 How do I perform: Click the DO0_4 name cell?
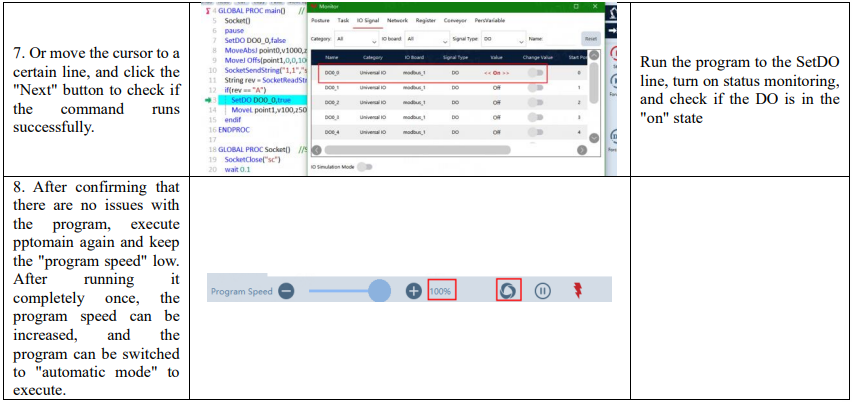(x=332, y=133)
